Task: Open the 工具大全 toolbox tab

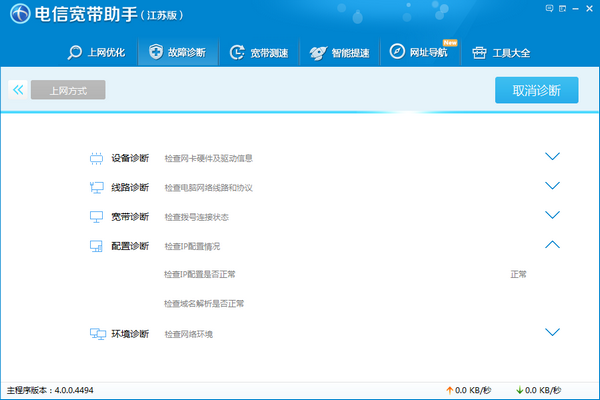Action: pyautogui.click(x=500, y=52)
